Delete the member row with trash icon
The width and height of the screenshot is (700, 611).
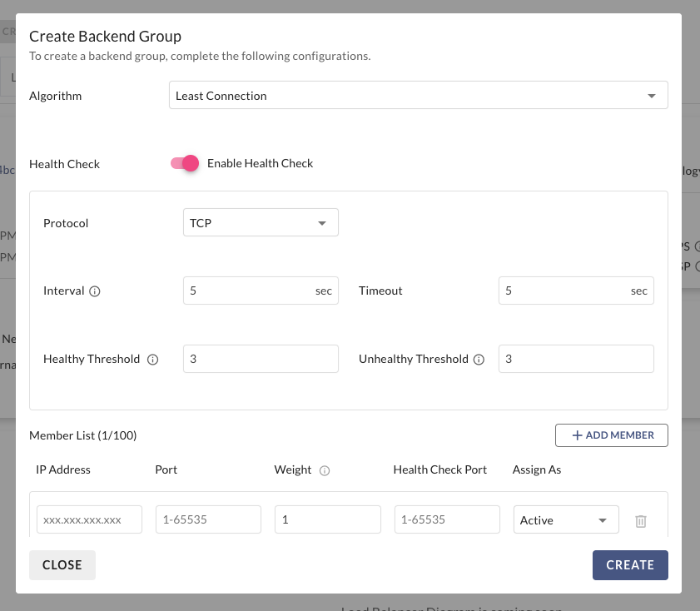coord(641,520)
